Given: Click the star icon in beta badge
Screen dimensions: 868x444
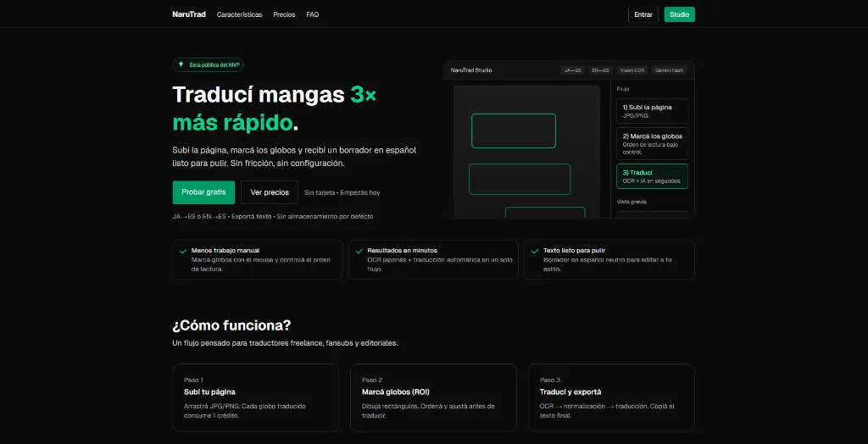Looking at the screenshot, I should coord(181,64).
